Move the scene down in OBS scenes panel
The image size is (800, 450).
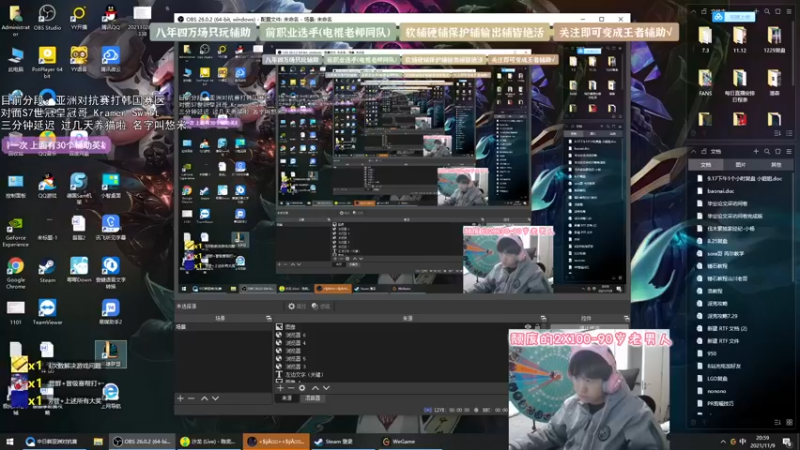[215, 398]
